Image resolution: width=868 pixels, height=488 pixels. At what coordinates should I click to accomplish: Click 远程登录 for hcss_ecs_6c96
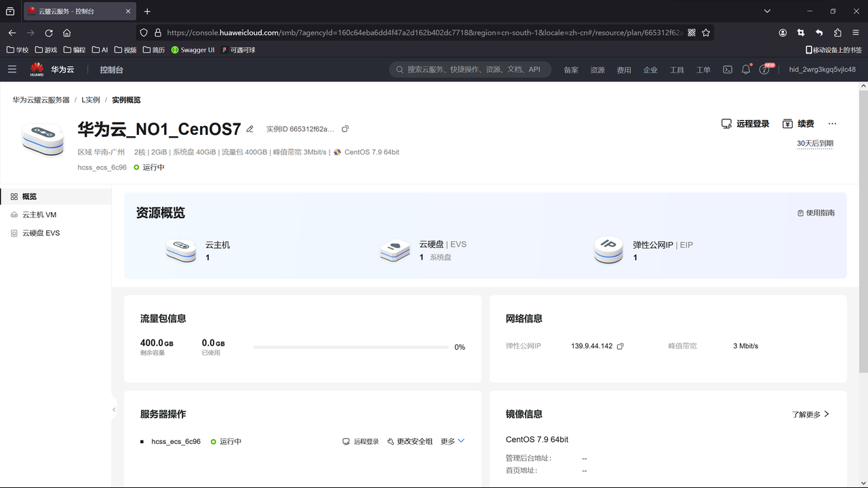361,441
